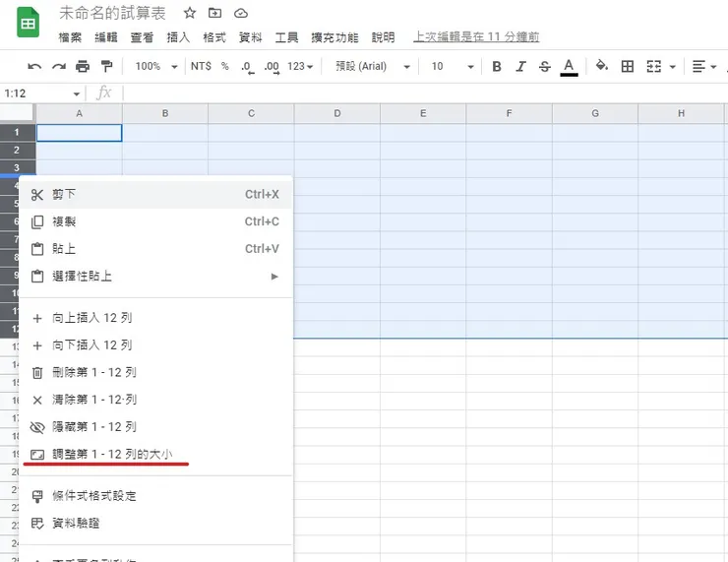Select row 2 header
The width and height of the screenshot is (728, 562).
[17, 150]
